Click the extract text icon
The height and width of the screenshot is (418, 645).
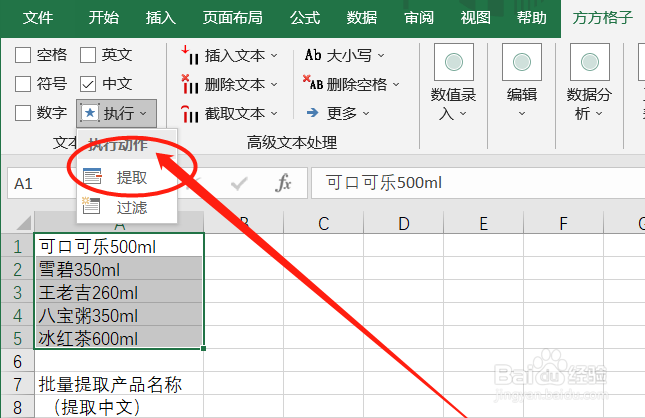tap(190, 114)
